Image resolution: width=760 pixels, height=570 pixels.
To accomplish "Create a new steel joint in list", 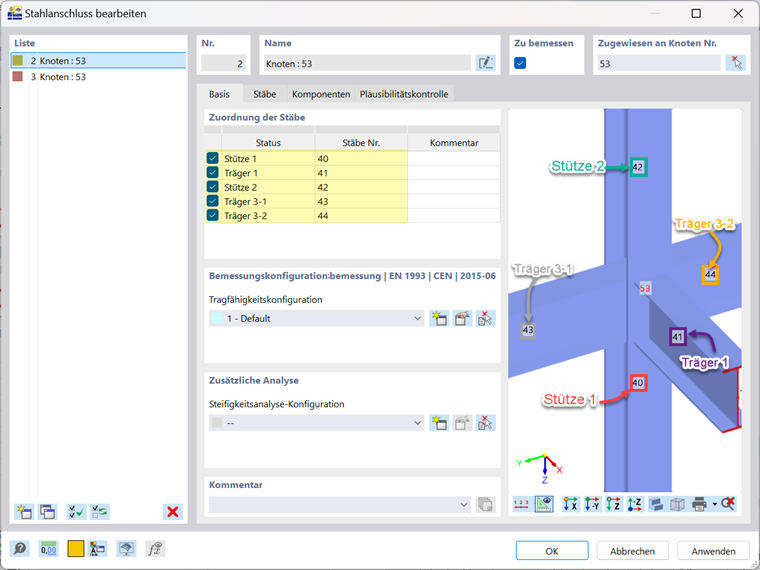I will click(24, 511).
